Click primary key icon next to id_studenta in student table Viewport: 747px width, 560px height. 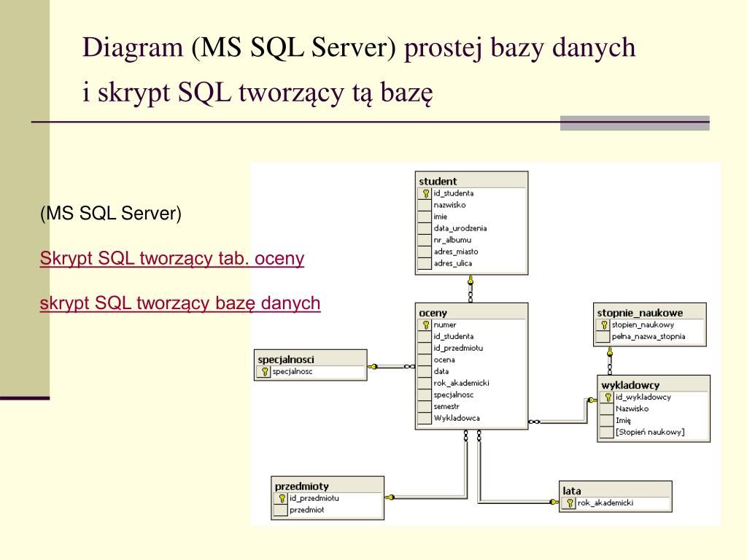[425, 193]
